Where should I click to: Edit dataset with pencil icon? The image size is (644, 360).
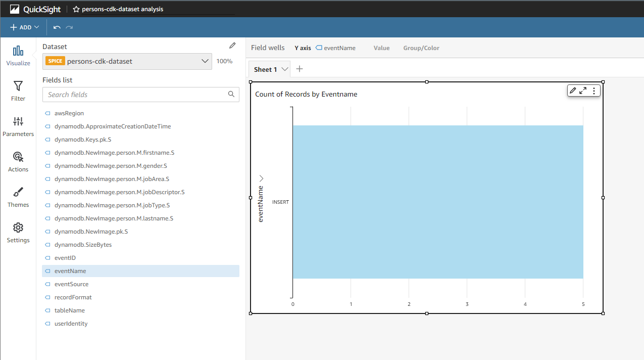(x=232, y=46)
